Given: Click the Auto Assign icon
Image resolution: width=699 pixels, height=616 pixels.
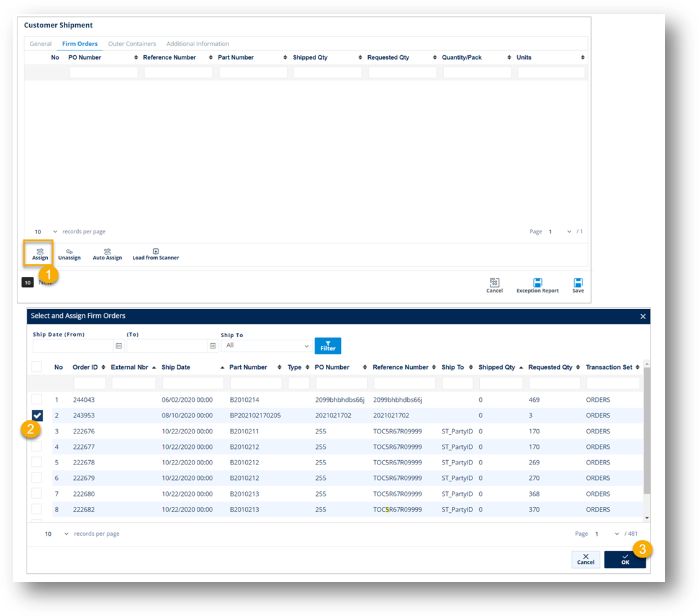Looking at the screenshot, I should [x=107, y=251].
